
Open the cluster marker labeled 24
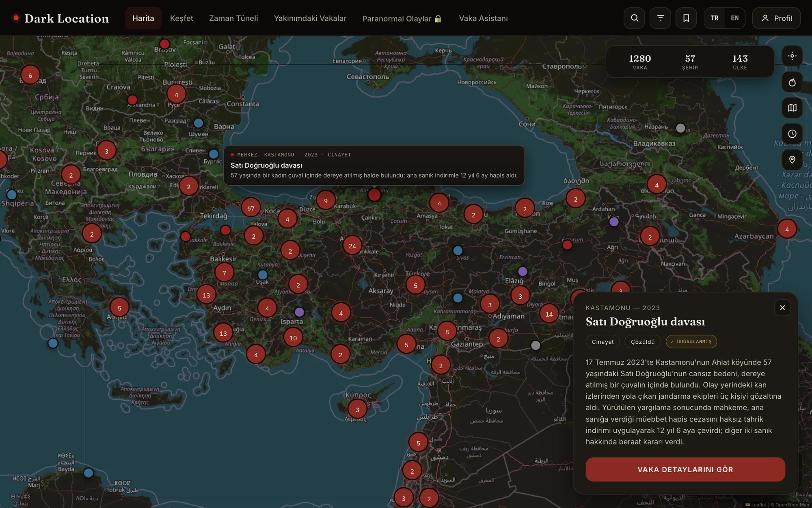point(352,246)
